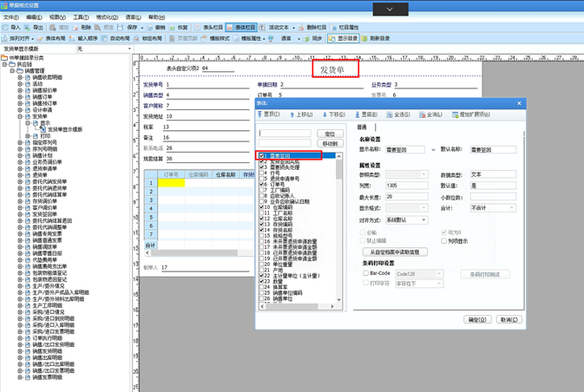The image size is (584, 392).
Task: Expand the 打印 tree node
Action: click(x=27, y=136)
